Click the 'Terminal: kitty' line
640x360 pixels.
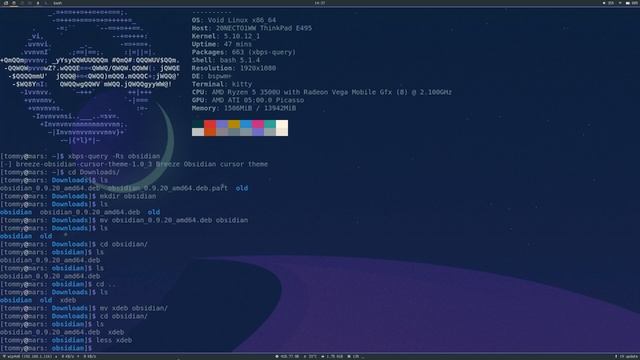coord(222,84)
